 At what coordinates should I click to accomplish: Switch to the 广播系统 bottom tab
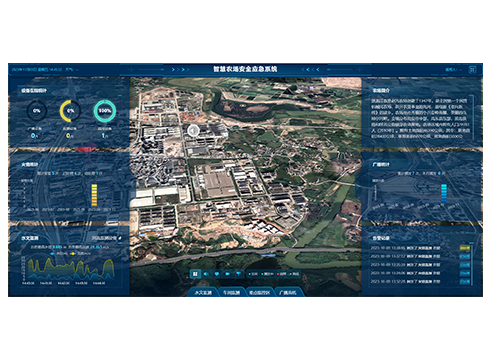[x=287, y=292]
